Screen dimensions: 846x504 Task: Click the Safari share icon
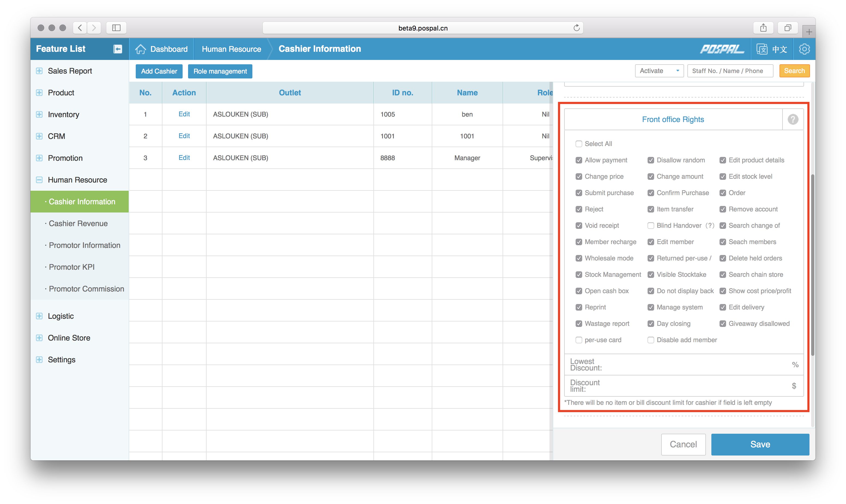click(763, 28)
